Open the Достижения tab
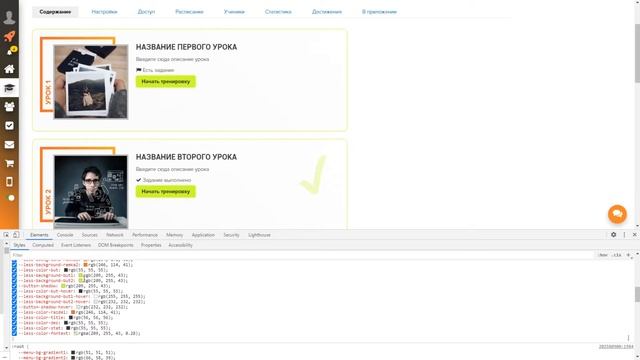The width and height of the screenshot is (640, 360). click(327, 12)
